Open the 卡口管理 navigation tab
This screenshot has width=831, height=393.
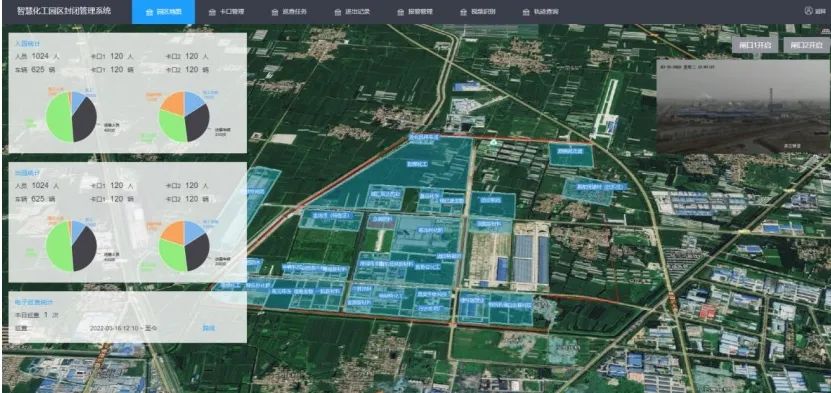point(226,12)
